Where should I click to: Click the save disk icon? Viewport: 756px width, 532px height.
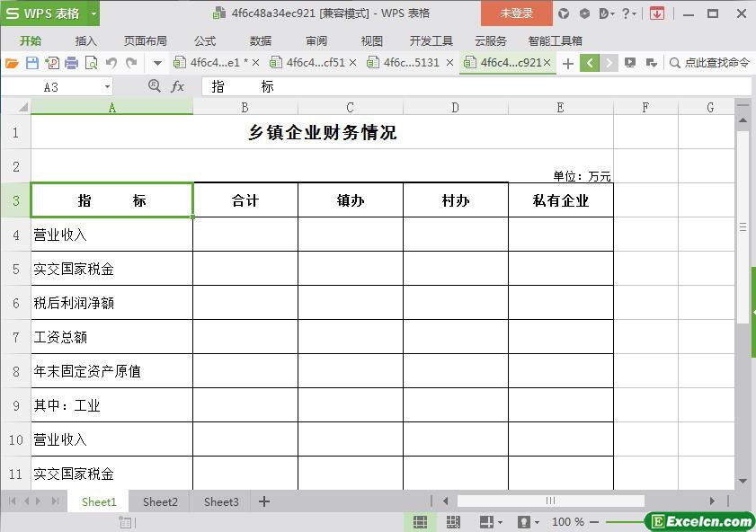pyautogui.click(x=31, y=63)
